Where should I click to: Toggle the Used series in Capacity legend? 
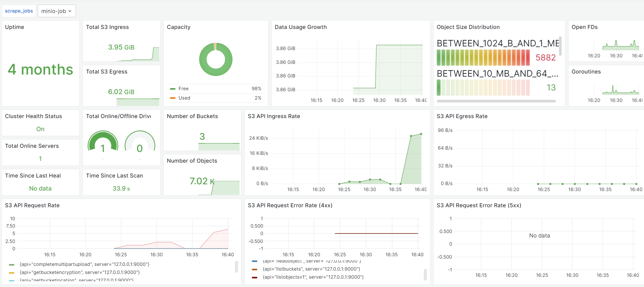pyautogui.click(x=184, y=98)
